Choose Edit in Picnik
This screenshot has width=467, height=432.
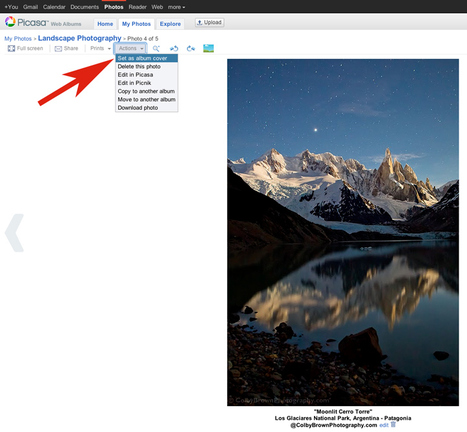[x=147, y=83]
